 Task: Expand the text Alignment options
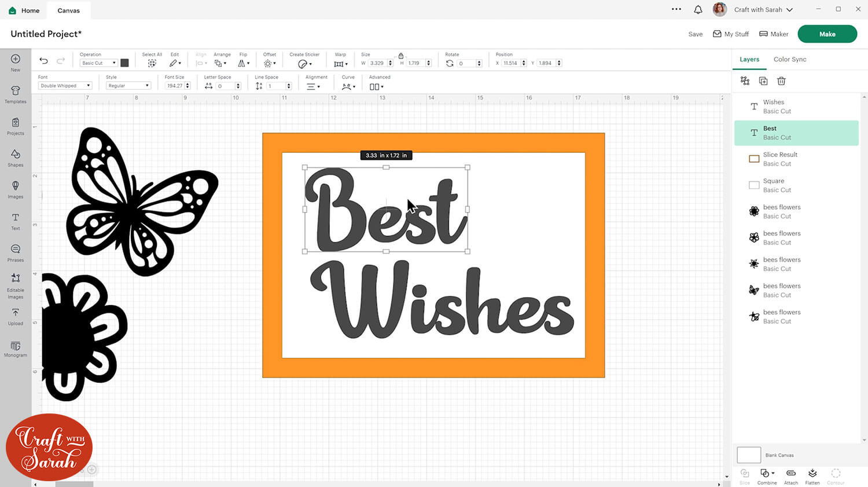[313, 86]
